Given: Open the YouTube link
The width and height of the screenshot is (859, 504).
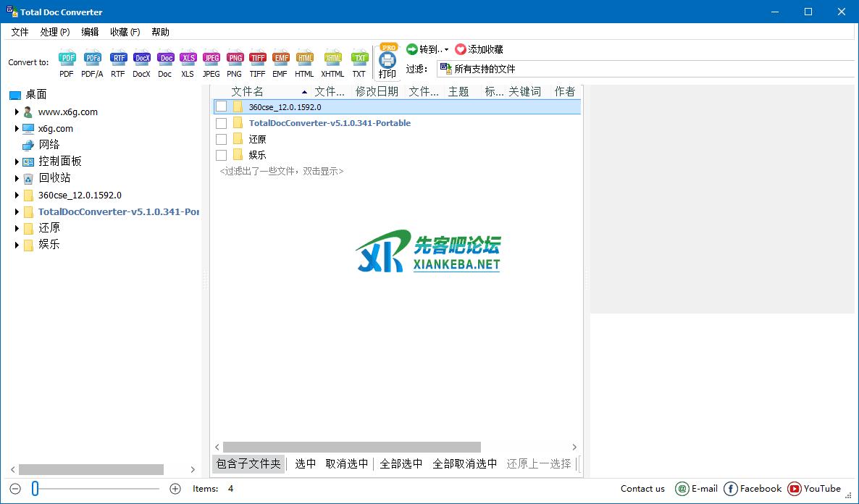Looking at the screenshot, I should (x=814, y=489).
